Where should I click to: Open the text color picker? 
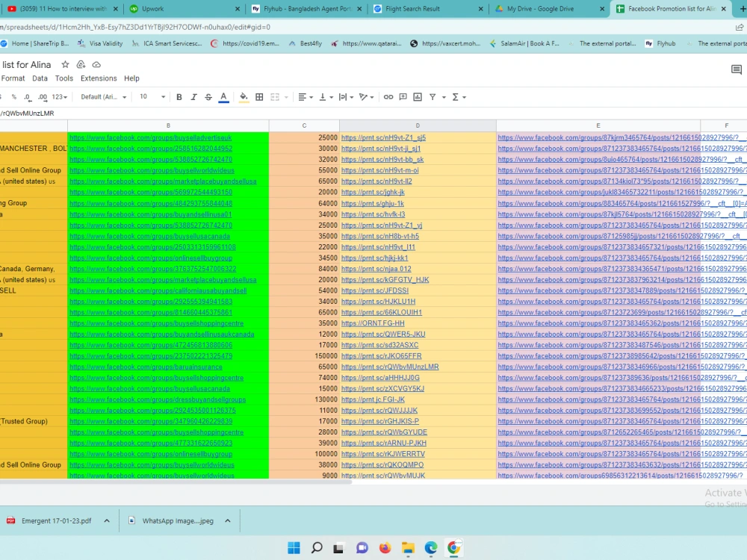pos(223,96)
